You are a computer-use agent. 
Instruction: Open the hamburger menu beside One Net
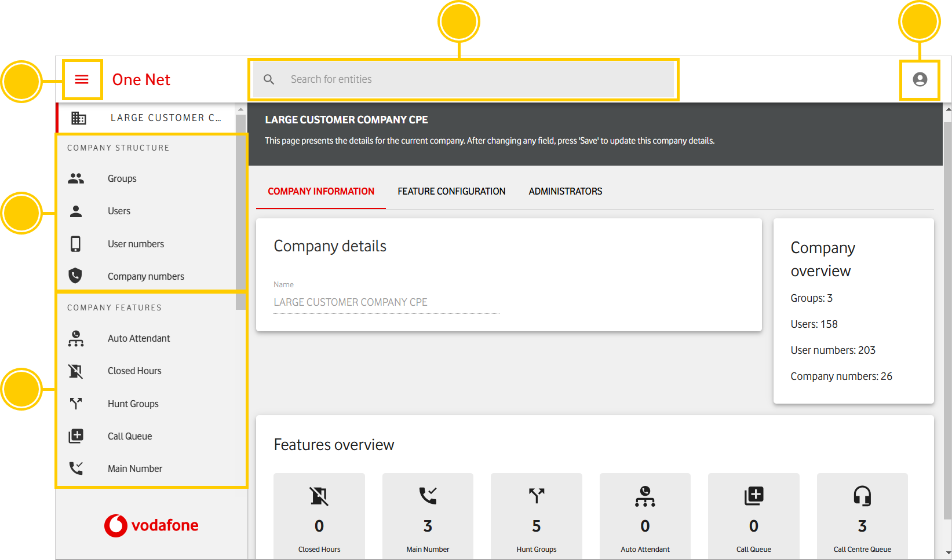82,79
